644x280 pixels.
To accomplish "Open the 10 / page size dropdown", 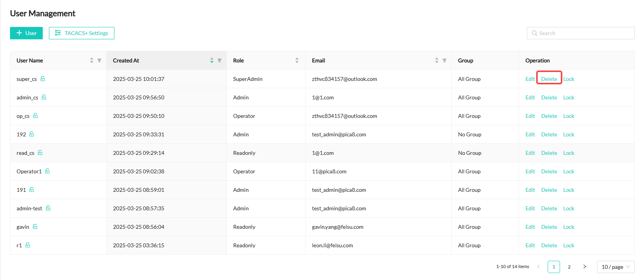I will 615,267.
